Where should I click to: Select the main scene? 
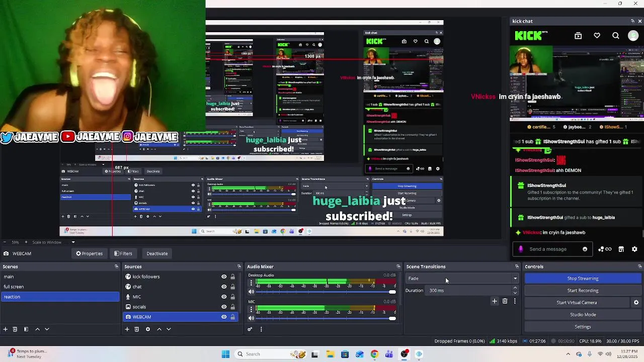[60, 277]
